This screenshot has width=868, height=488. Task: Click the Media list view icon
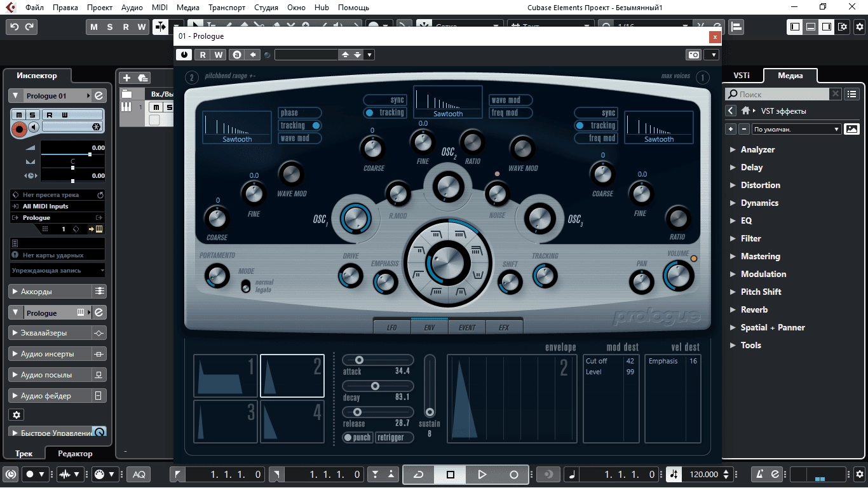(852, 94)
